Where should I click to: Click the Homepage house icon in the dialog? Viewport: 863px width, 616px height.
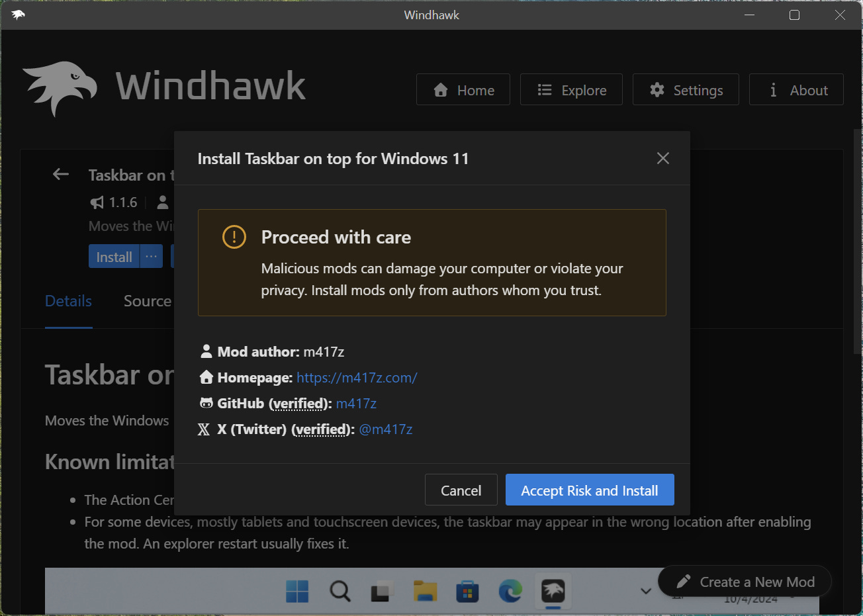(205, 377)
